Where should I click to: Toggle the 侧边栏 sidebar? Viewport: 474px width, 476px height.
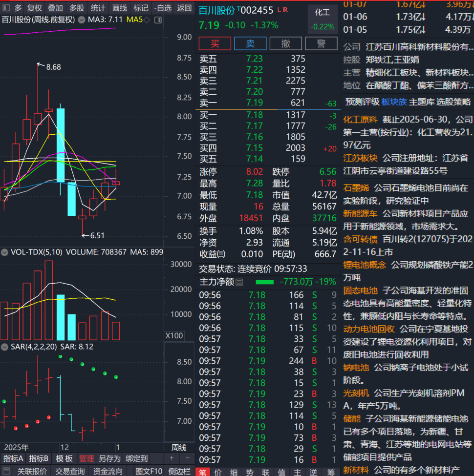179,471
